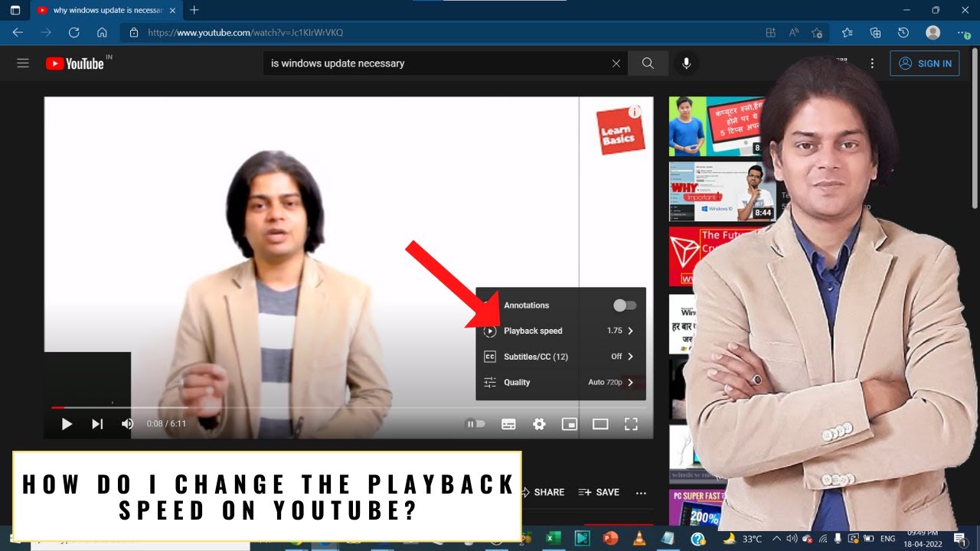
Task: Play the video
Action: point(67,424)
